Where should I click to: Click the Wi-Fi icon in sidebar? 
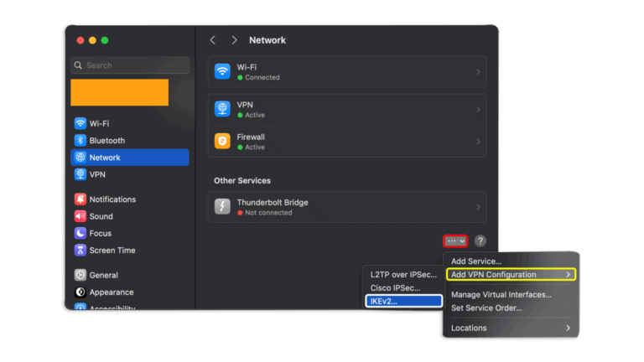(x=80, y=123)
